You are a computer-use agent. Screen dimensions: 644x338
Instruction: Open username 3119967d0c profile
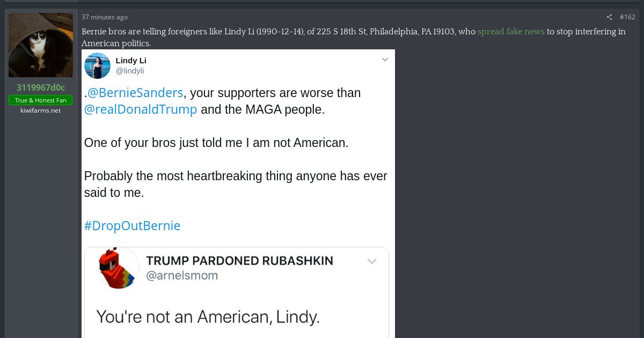pyautogui.click(x=41, y=87)
